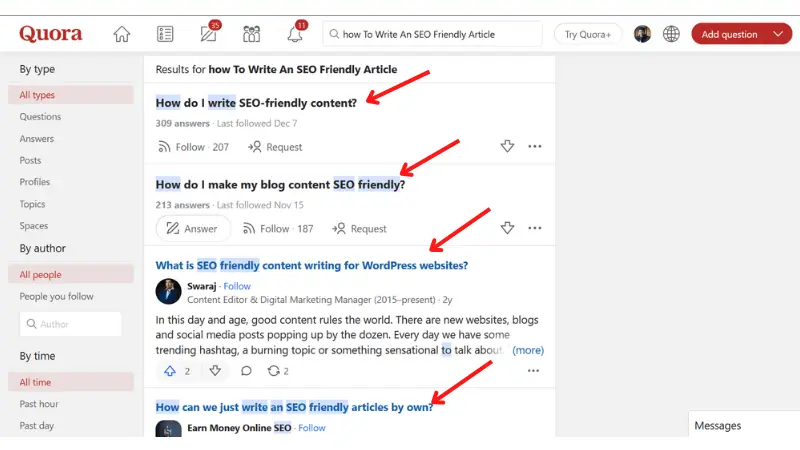Request answers for blog content SEO question
Image resolution: width=800 pixels, height=450 pixels.
359,229
